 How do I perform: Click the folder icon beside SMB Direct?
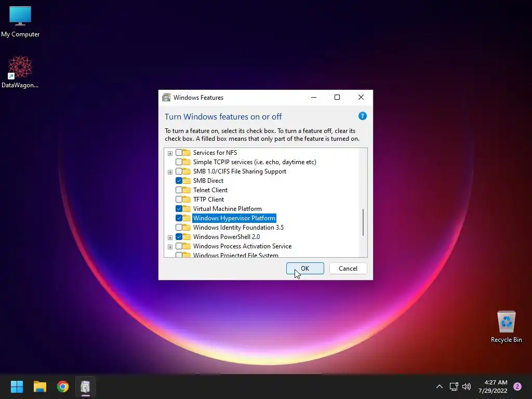(x=187, y=180)
